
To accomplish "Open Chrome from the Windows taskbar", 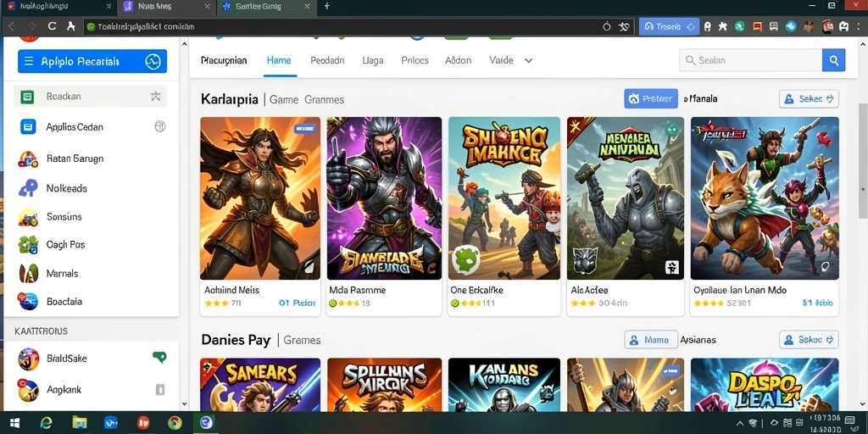I will [x=175, y=423].
